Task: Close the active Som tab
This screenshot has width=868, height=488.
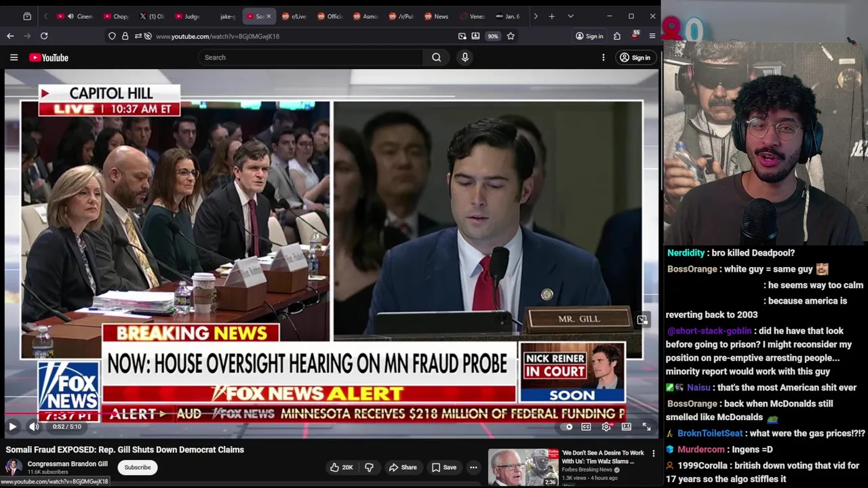Action: click(269, 16)
